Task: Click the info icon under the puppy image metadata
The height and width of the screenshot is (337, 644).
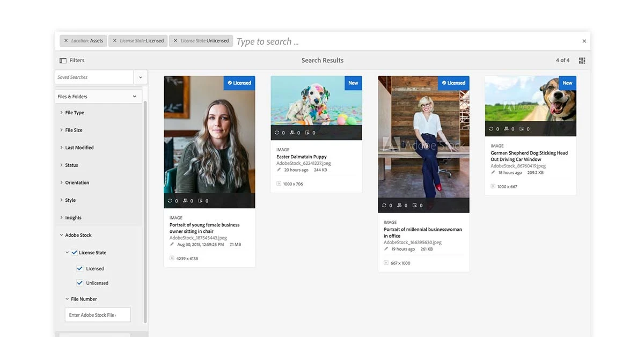Action: click(x=277, y=184)
